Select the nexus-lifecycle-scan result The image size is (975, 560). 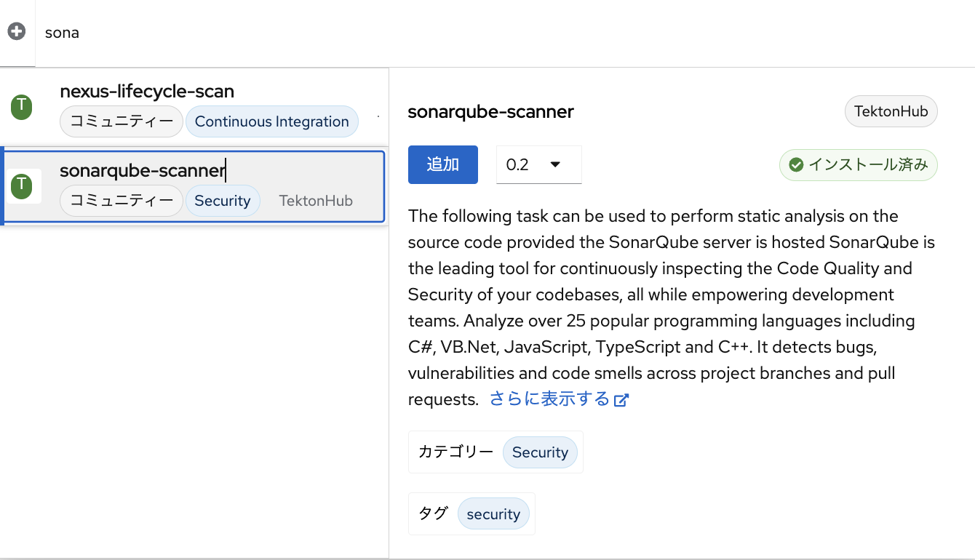(147, 92)
